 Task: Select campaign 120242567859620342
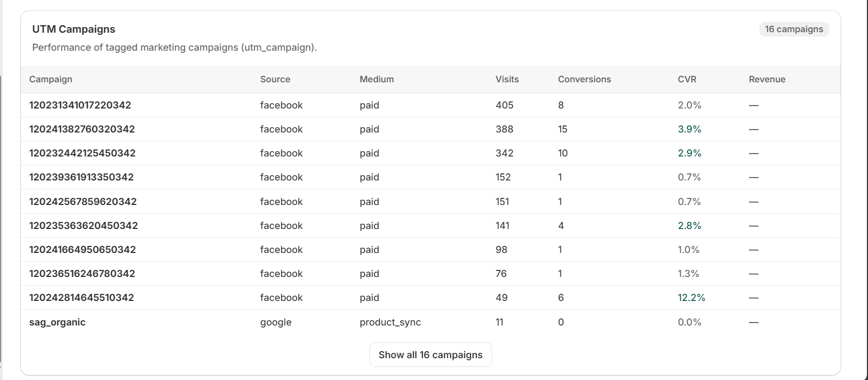click(83, 202)
